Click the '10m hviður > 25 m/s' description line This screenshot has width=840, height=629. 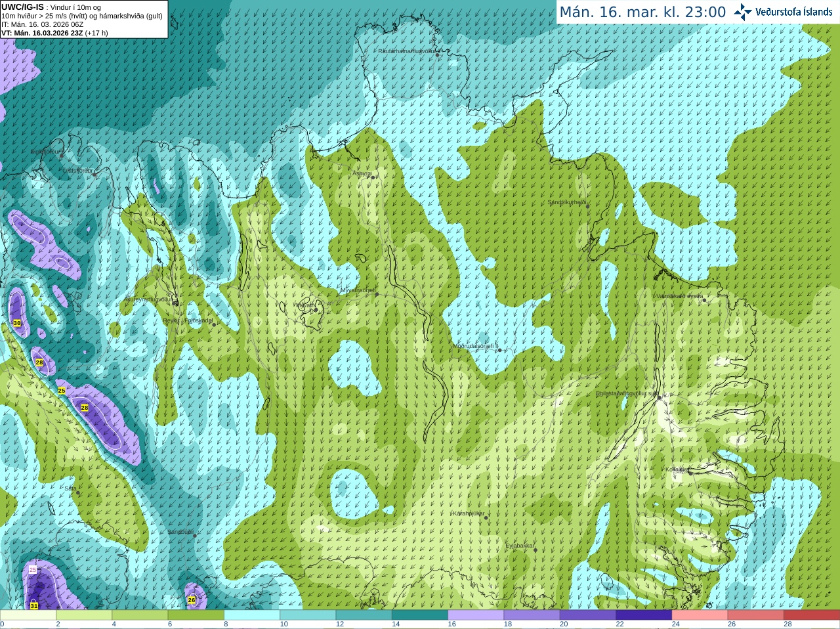82,16
